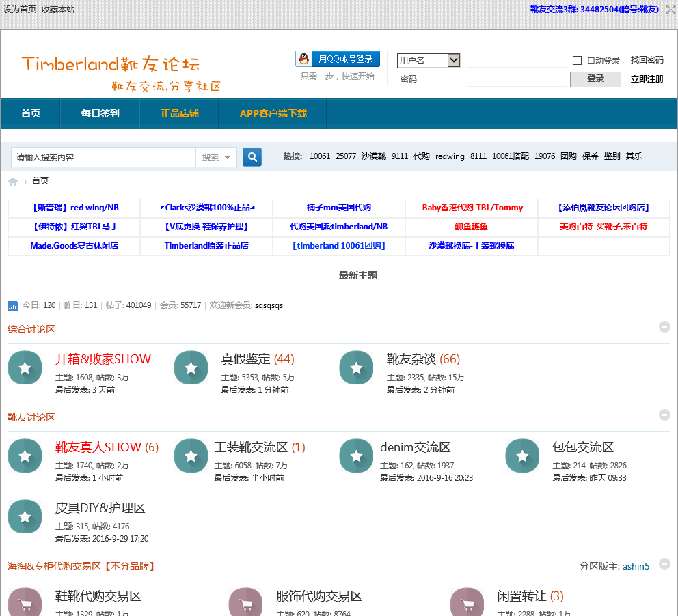Open the 皮具DIY&护理区 star icon
The height and width of the screenshot is (616, 678).
click(25, 517)
